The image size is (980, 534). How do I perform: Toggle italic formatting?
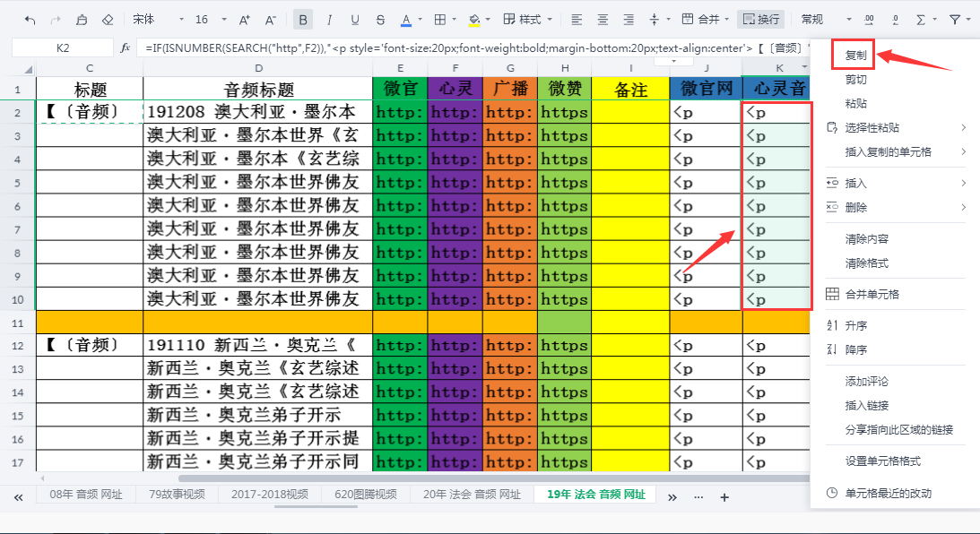tap(329, 20)
